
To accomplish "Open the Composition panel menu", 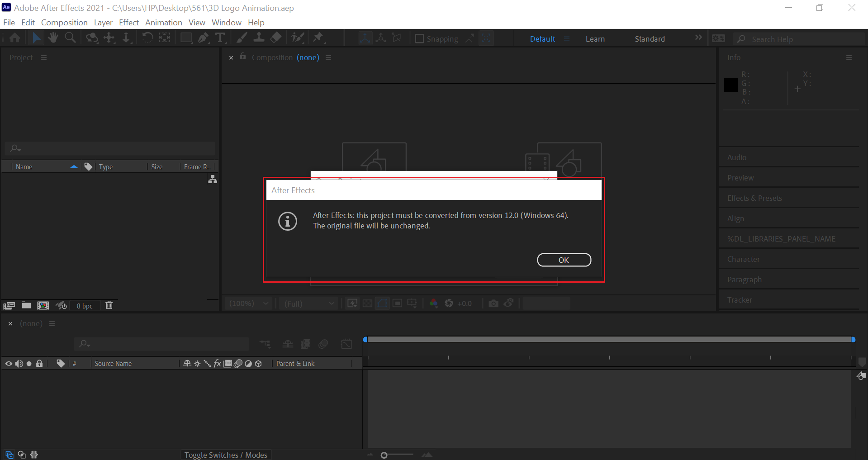I will point(328,57).
